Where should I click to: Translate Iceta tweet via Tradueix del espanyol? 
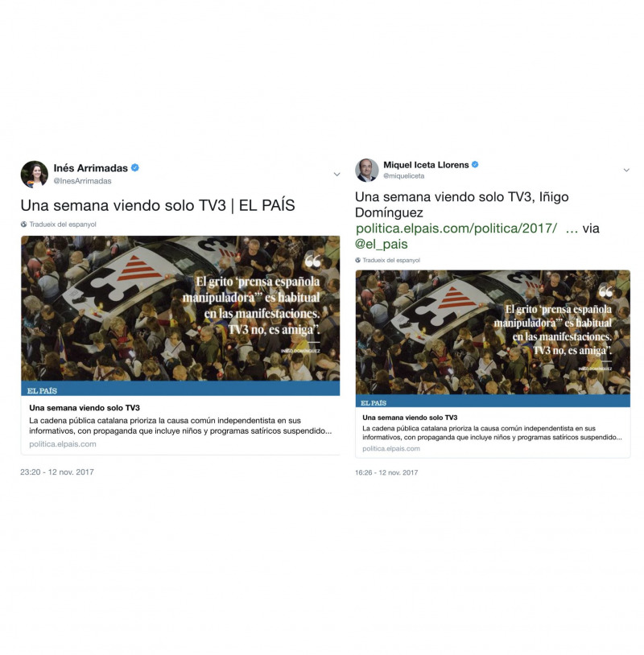(x=391, y=260)
